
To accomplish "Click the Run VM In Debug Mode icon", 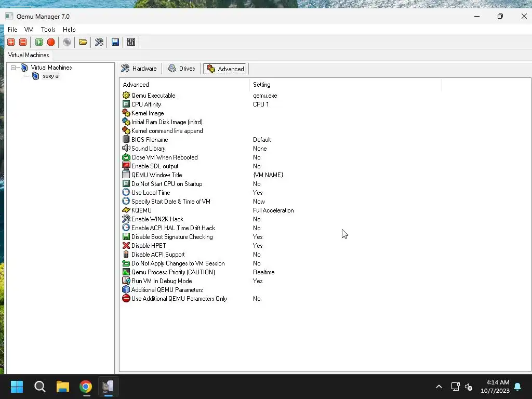I will tap(126, 281).
